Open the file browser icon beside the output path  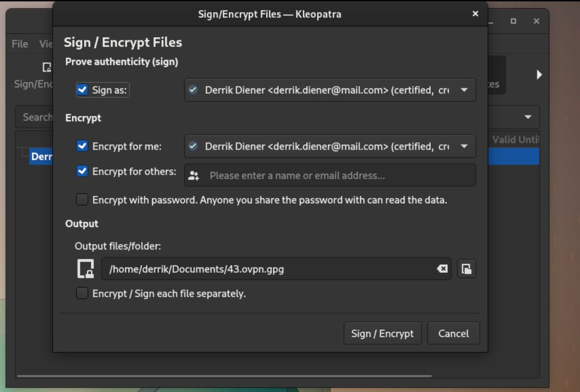[466, 269]
